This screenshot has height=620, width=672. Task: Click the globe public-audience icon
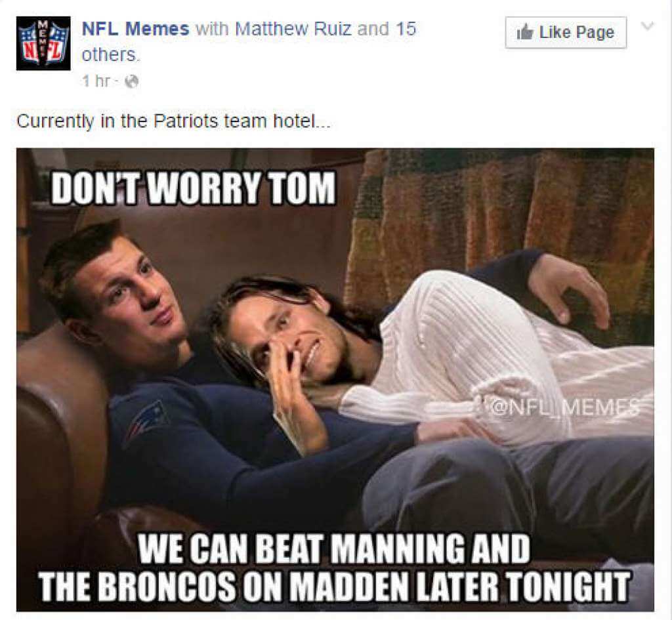click(x=133, y=81)
